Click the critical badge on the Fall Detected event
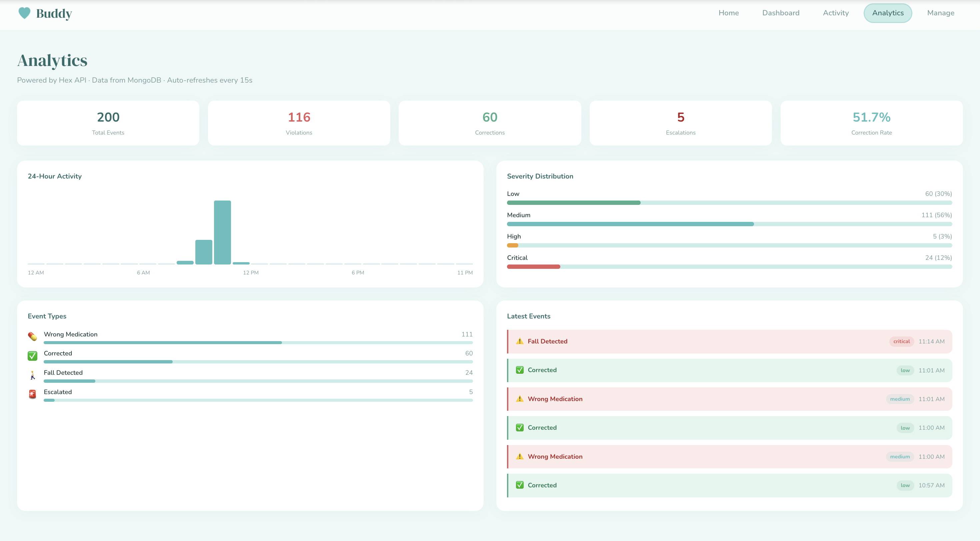This screenshot has height=541, width=980. coord(901,341)
